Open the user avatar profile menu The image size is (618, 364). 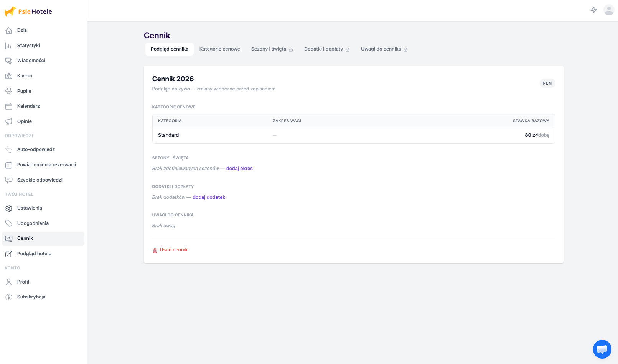(608, 10)
